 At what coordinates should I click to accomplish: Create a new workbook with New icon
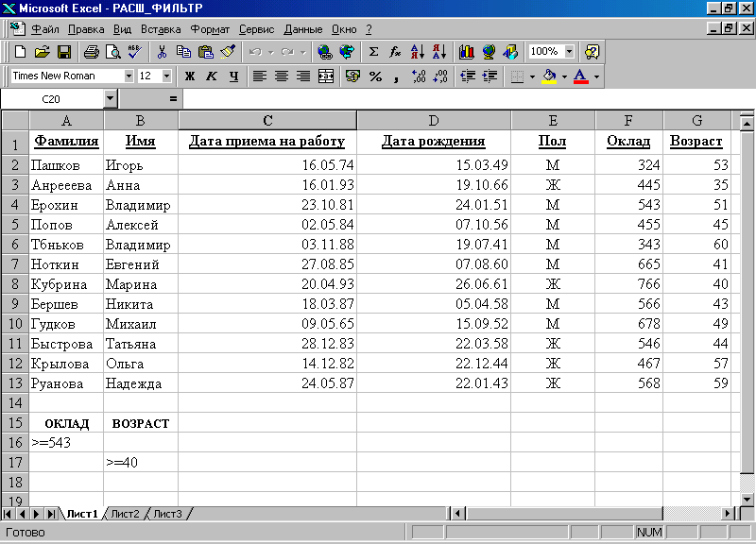20,52
